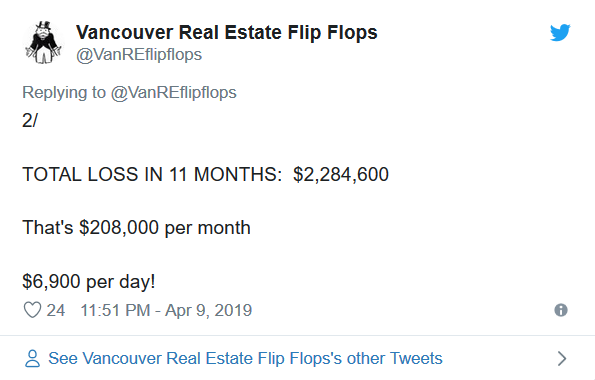Open the @VanREflipflops mention after Replying to
595x380 pixels.
[x=173, y=93]
